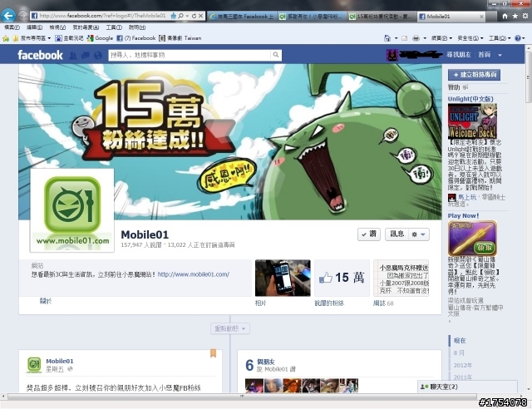Open the 說明(H) menu
532x409 pixels.
point(137,27)
